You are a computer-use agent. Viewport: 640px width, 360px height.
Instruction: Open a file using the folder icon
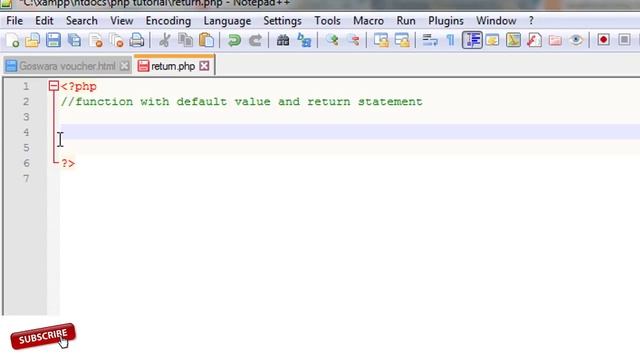point(32,40)
